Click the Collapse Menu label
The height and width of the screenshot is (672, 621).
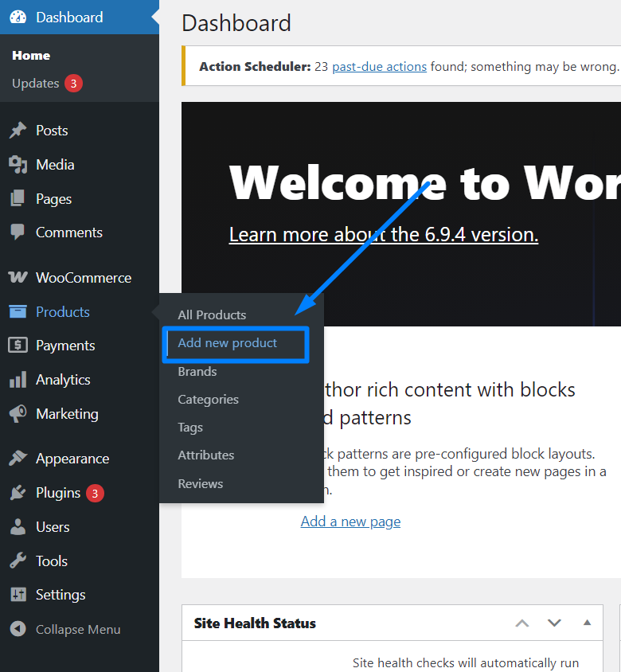78,629
